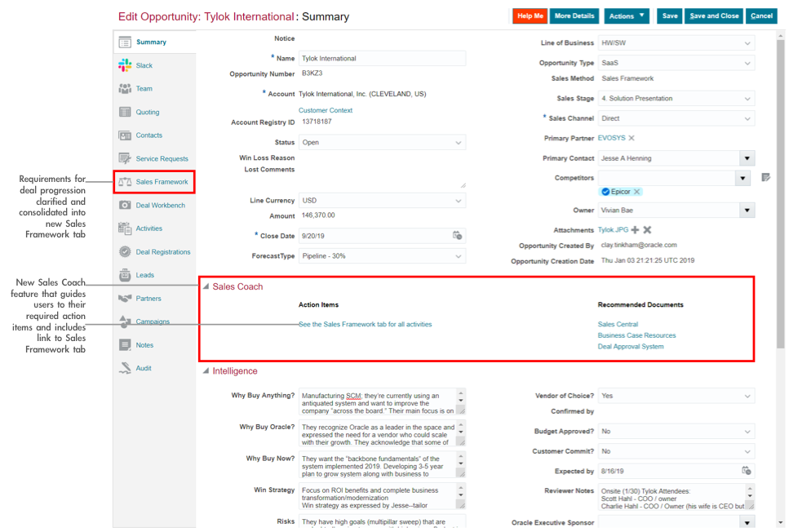789x532 pixels.
Task: Click the Notes sidebar icon
Action: tap(125, 345)
